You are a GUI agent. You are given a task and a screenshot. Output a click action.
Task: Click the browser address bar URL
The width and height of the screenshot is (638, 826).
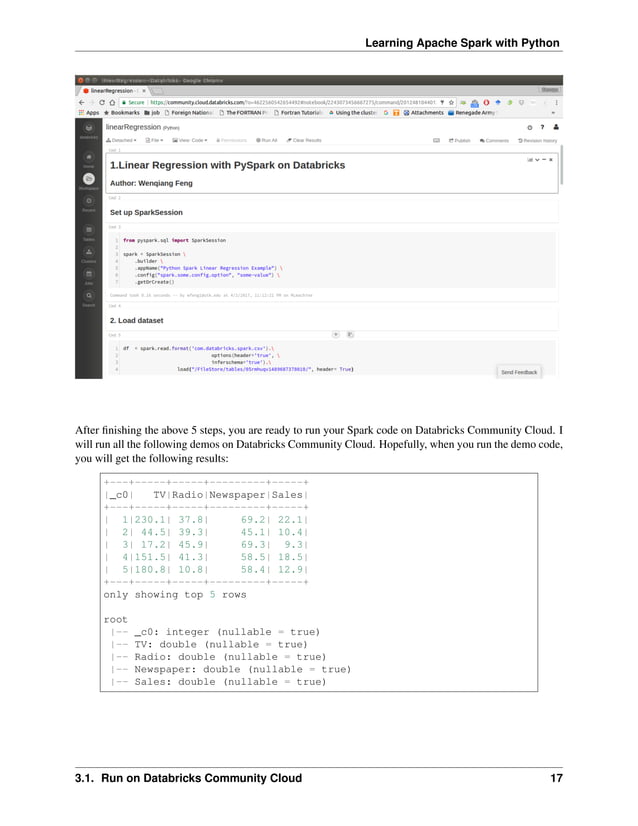[x=293, y=102]
